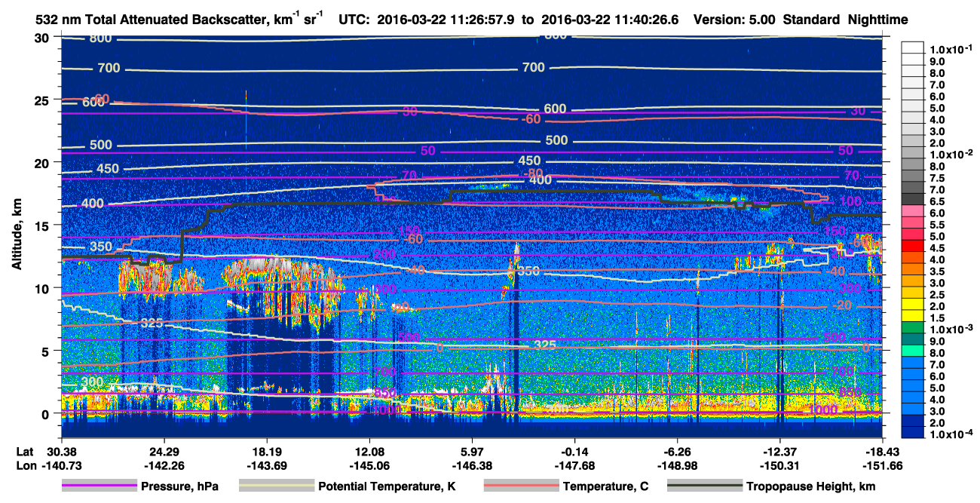980x503 pixels.
Task: Click the magenta line sample beside 'Pressure, hPa'
Action: tap(100, 486)
